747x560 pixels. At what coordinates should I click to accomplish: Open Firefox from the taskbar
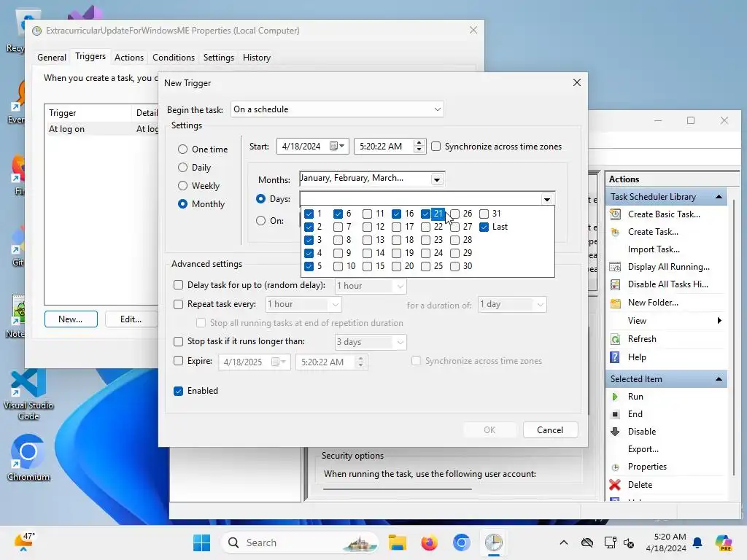coord(429,542)
